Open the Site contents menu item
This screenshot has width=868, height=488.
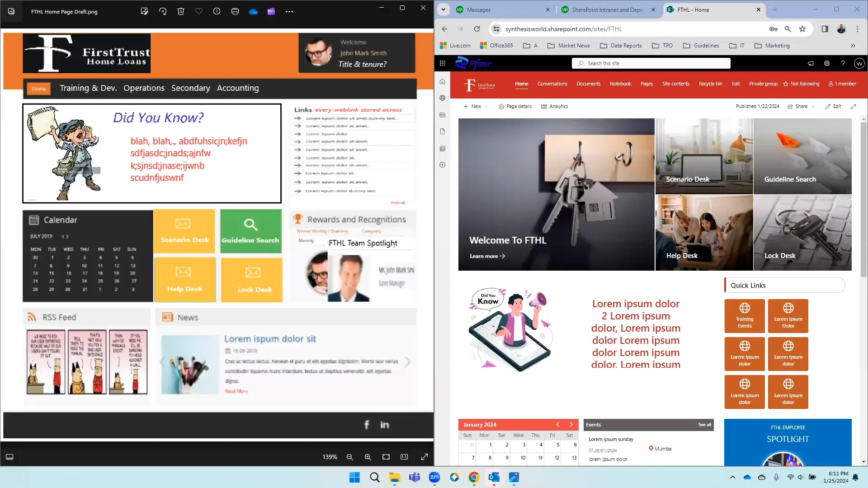pyautogui.click(x=676, y=84)
